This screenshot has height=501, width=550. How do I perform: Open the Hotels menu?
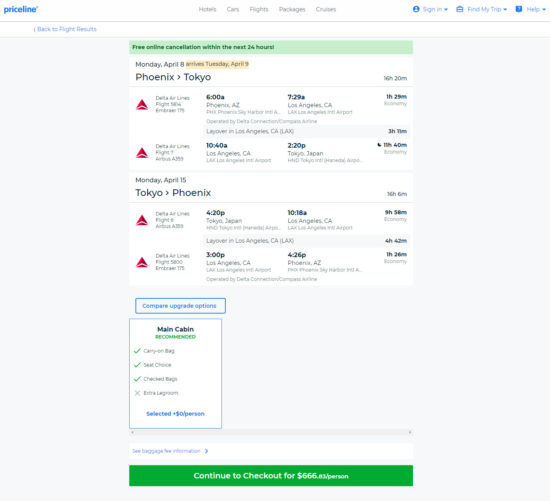pyautogui.click(x=207, y=9)
